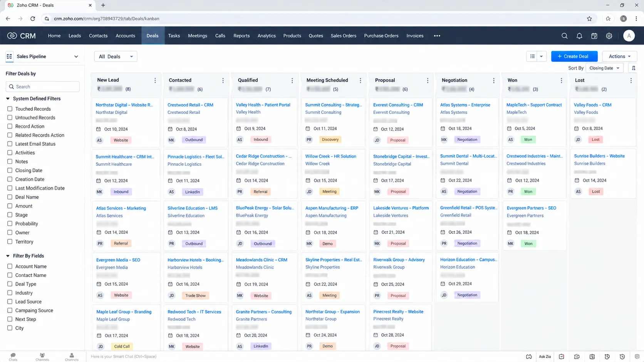Collapse the System Defined Filters section

click(8, 99)
